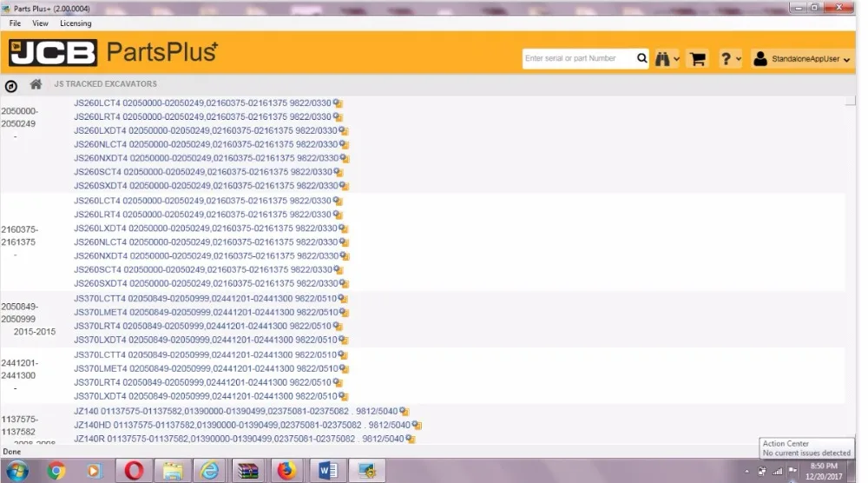
Task: Click JS TRACKED EXCAVATORS breadcrumb
Action: [x=105, y=84]
